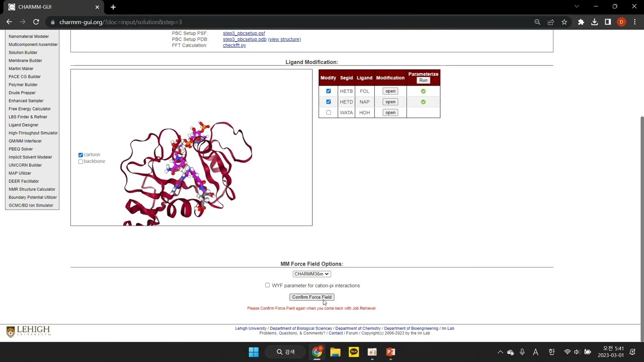The image size is (644, 362).
Task: Open Chrome from the taskbar
Action: 317,352
